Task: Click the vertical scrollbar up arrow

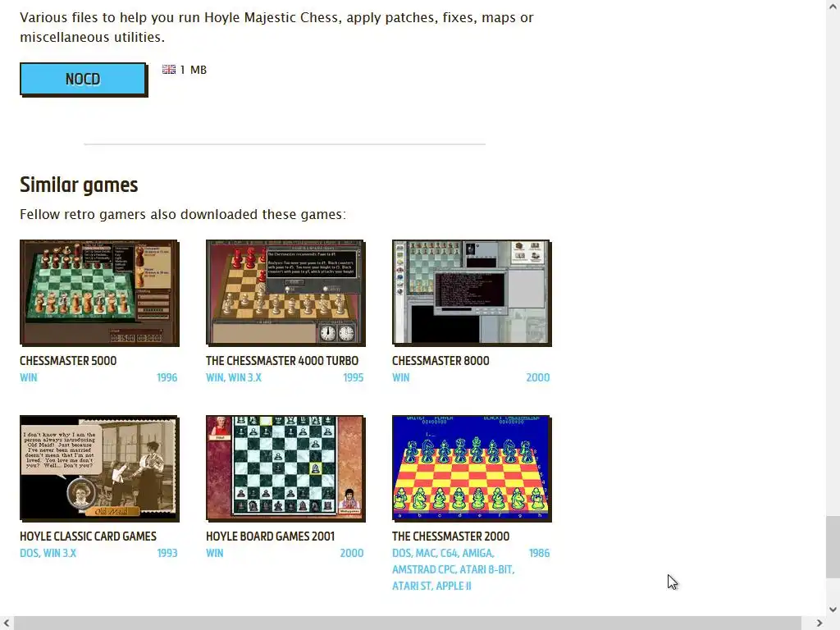Action: 833,6
